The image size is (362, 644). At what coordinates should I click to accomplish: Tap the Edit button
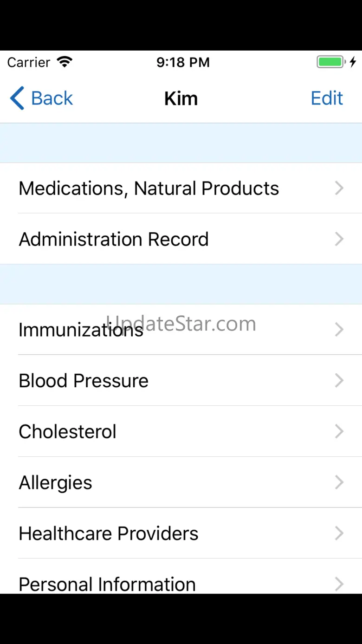[327, 98]
